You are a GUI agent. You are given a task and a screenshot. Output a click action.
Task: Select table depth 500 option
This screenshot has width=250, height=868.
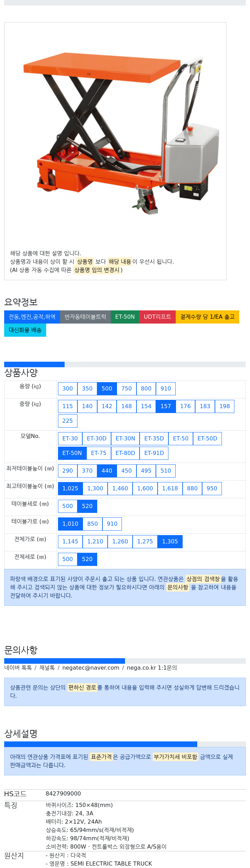(68, 506)
